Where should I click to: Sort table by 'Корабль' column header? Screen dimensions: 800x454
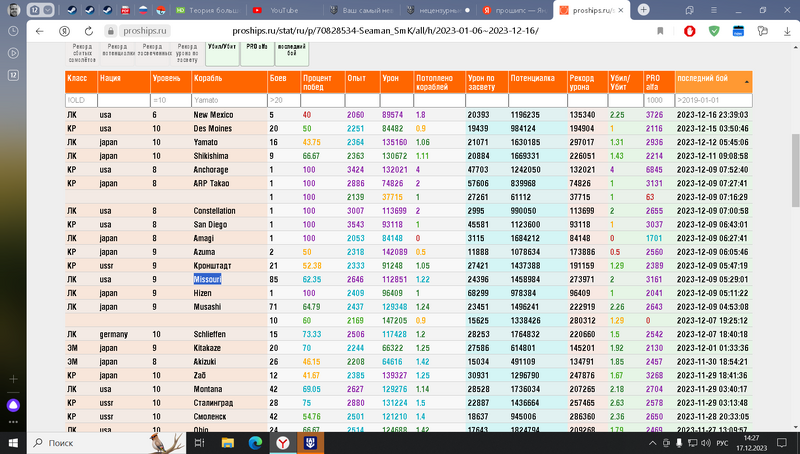(x=228, y=81)
